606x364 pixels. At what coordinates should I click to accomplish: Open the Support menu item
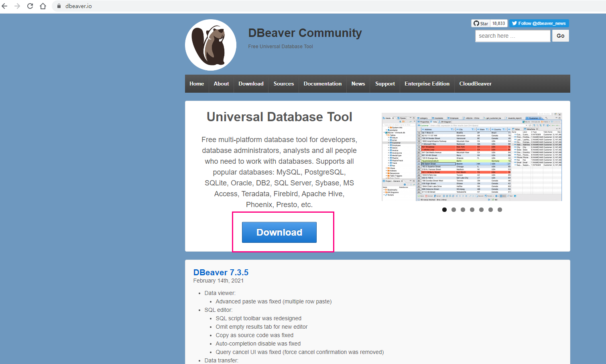click(385, 83)
